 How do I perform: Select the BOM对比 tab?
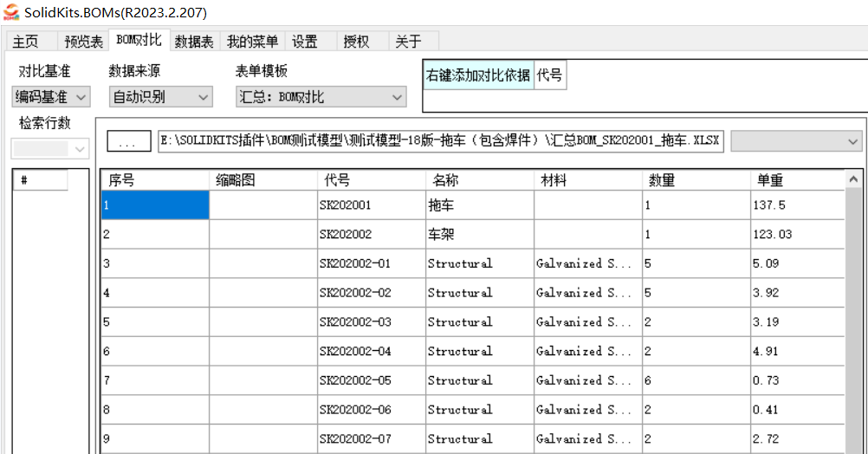(x=139, y=40)
